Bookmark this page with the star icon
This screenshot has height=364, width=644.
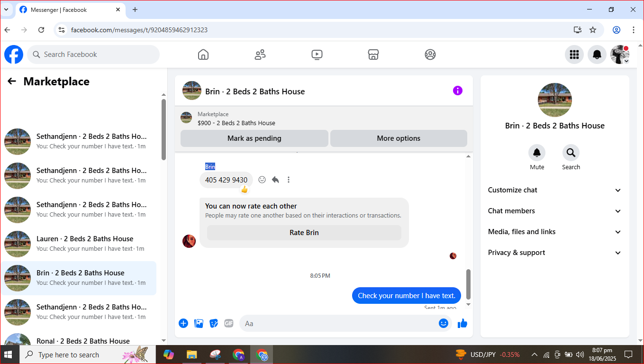tap(593, 30)
